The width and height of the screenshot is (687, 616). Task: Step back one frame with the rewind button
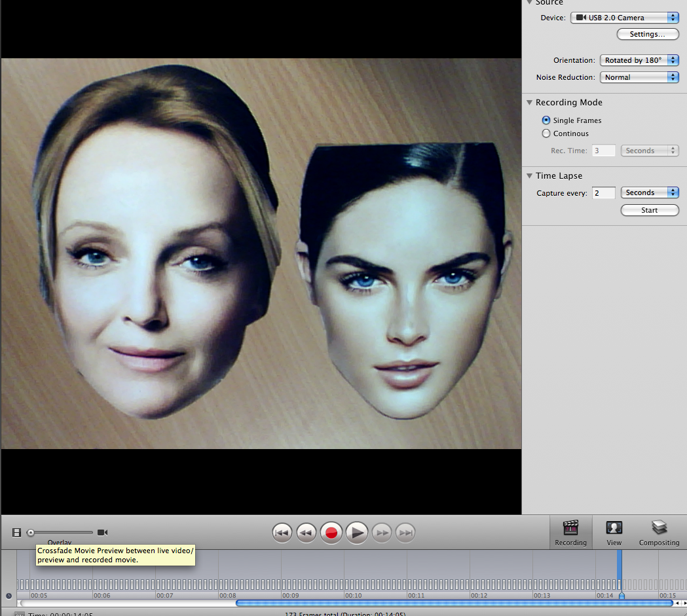[x=306, y=533]
